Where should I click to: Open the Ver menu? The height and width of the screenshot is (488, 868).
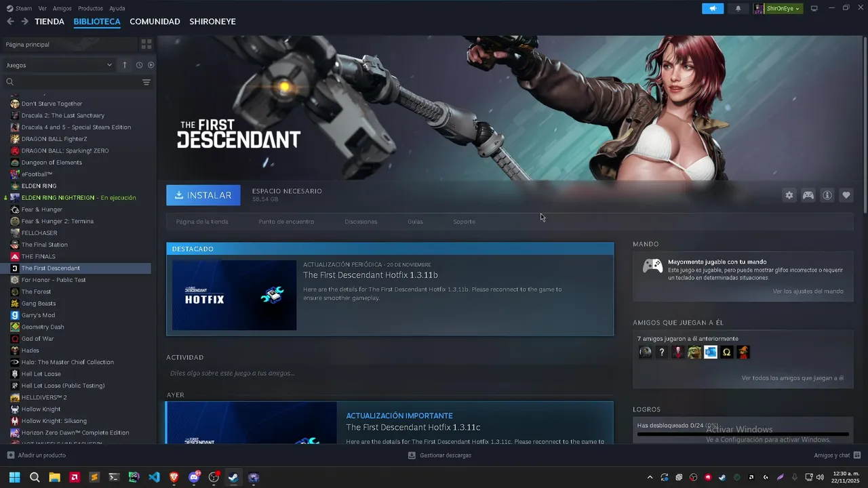click(43, 8)
